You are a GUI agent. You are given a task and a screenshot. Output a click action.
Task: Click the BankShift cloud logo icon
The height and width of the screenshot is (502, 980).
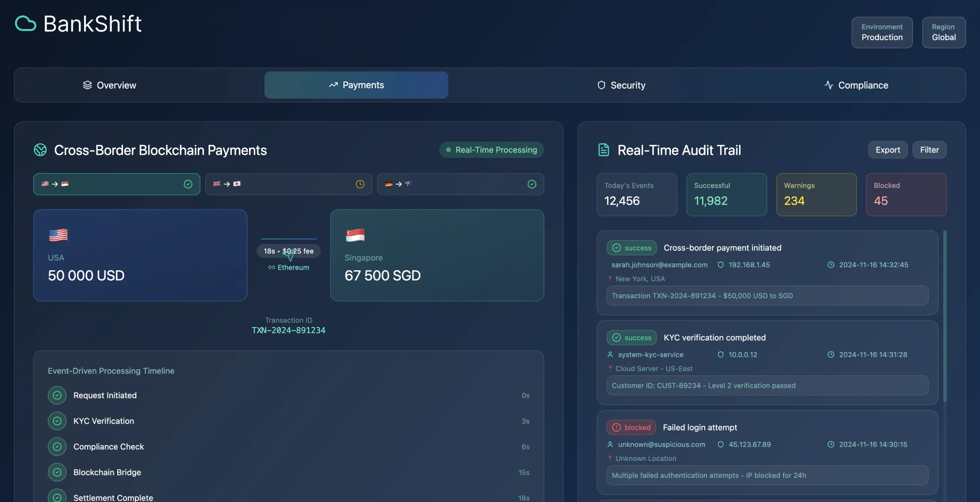(25, 23)
